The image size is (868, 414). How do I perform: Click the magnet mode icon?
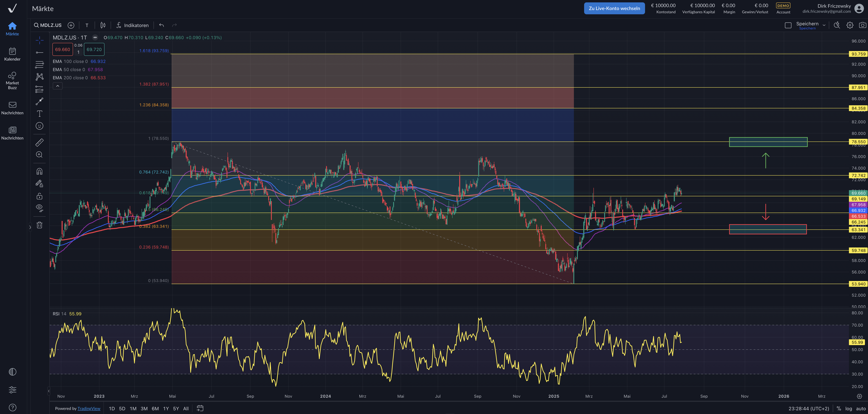click(x=39, y=171)
